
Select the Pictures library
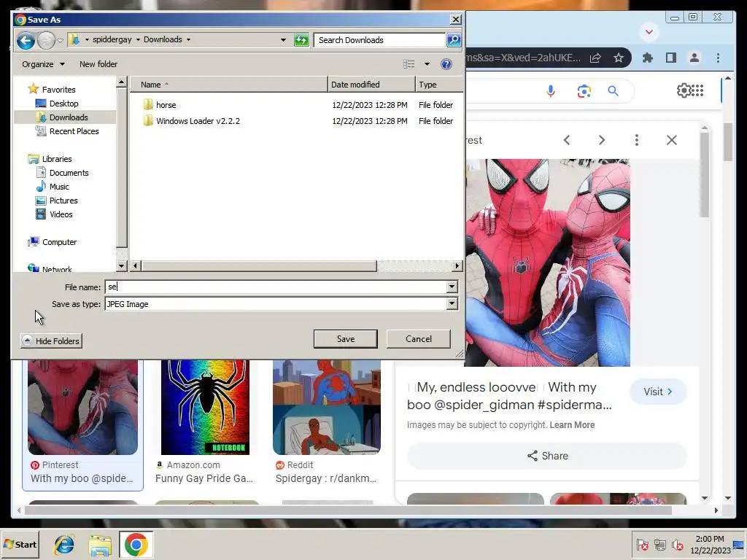pos(63,201)
